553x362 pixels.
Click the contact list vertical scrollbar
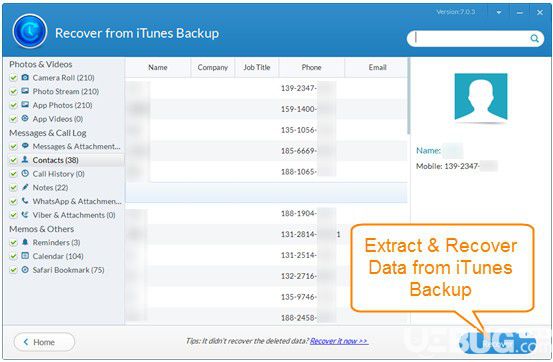409,96
